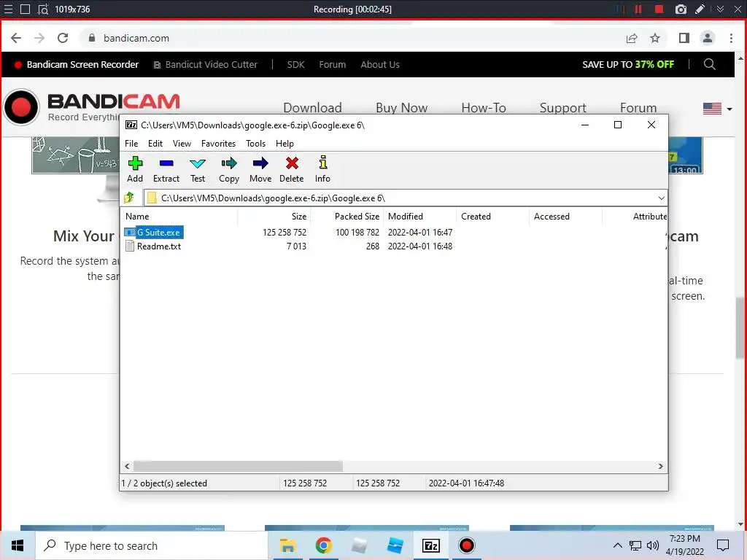Expand the 7-Zip address path dropdown
Screen dimensions: 747x560
click(661, 198)
